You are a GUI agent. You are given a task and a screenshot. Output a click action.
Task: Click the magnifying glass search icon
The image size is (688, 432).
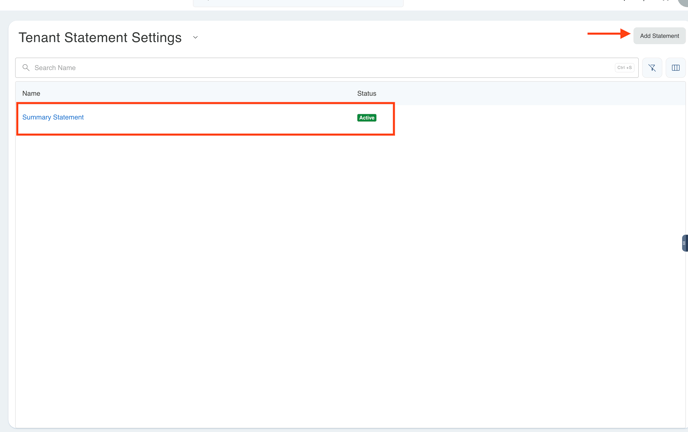tap(26, 68)
